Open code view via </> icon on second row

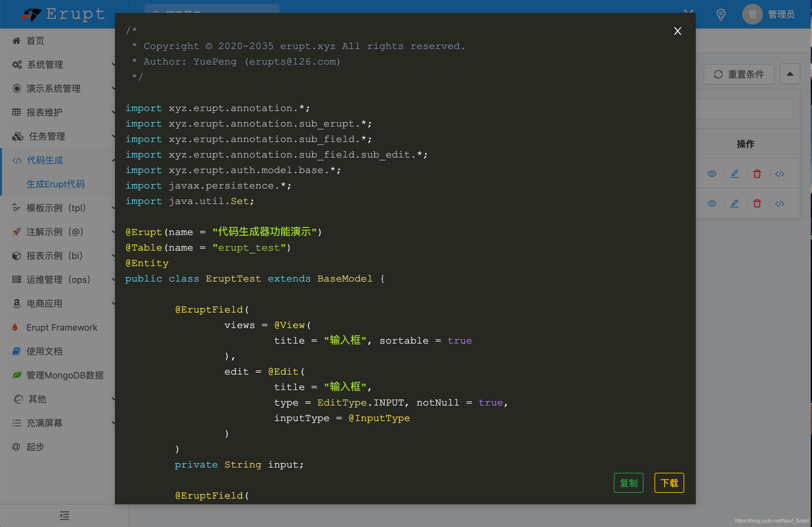point(780,203)
